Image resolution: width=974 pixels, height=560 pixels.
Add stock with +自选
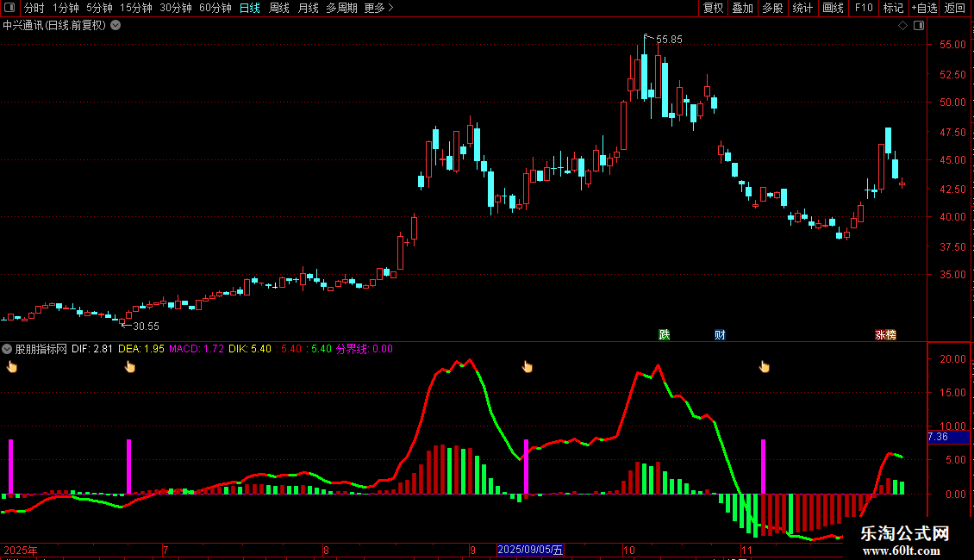(x=924, y=8)
